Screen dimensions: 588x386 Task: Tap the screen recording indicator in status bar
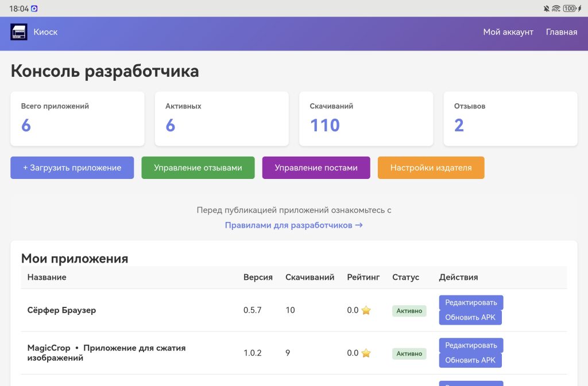pyautogui.click(x=34, y=9)
